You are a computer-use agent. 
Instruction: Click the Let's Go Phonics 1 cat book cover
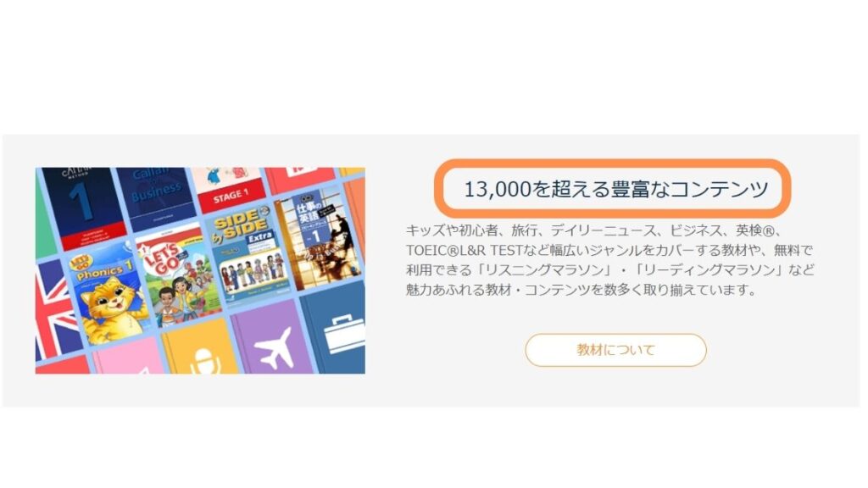tap(109, 293)
